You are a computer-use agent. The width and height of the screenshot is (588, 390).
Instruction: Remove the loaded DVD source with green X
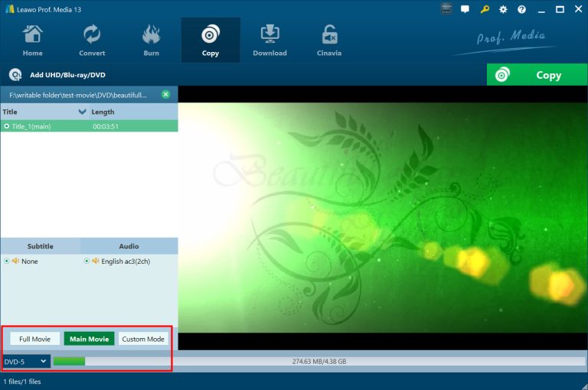pos(165,94)
